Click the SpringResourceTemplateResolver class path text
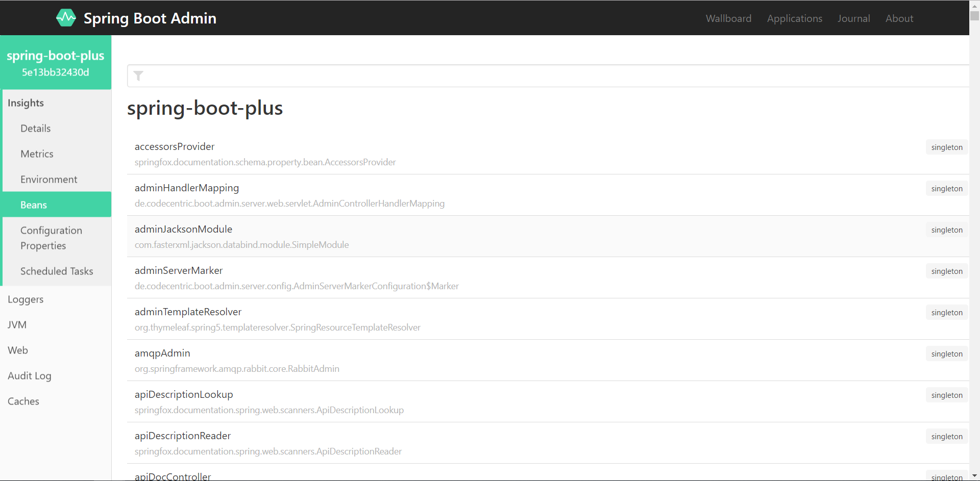980x481 pixels. click(278, 327)
